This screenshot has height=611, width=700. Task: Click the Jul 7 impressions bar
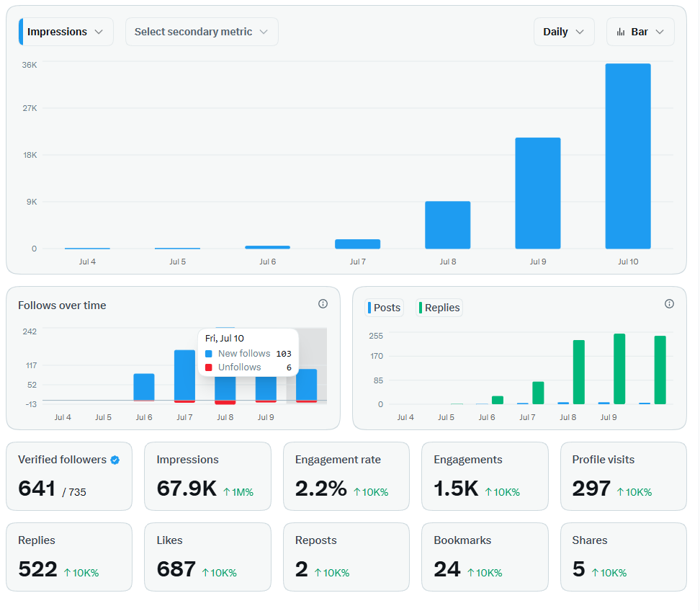(x=358, y=244)
